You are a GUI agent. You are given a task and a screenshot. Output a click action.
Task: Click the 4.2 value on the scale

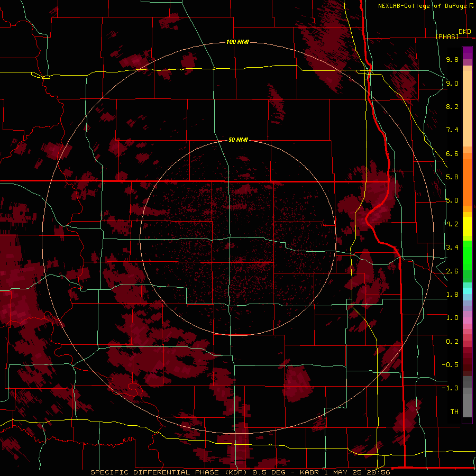pos(452,224)
